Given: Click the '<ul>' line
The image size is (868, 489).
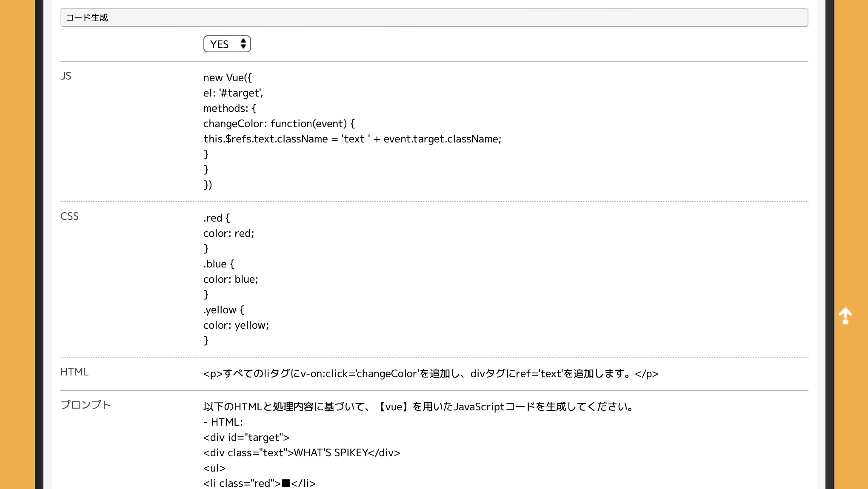Looking at the screenshot, I should coord(214,468).
